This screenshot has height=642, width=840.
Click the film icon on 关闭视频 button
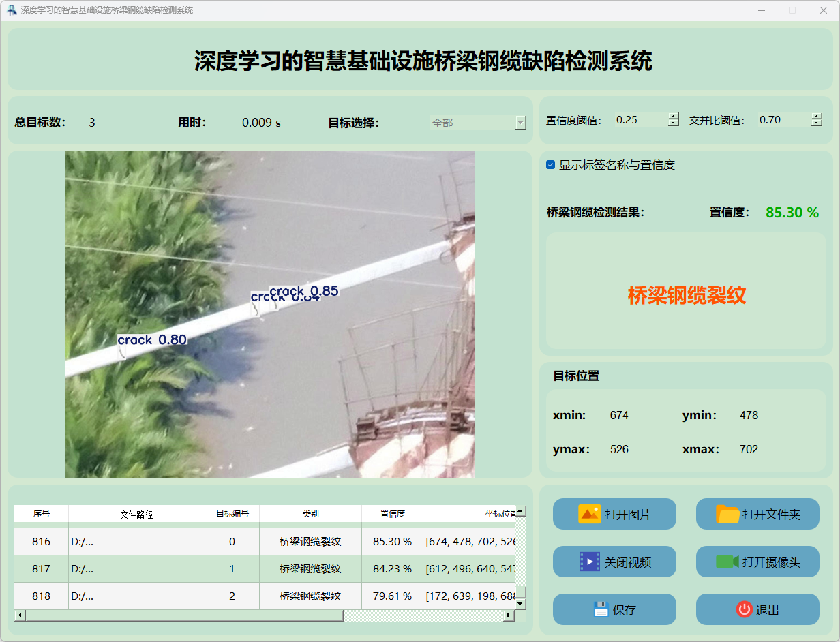click(x=589, y=562)
